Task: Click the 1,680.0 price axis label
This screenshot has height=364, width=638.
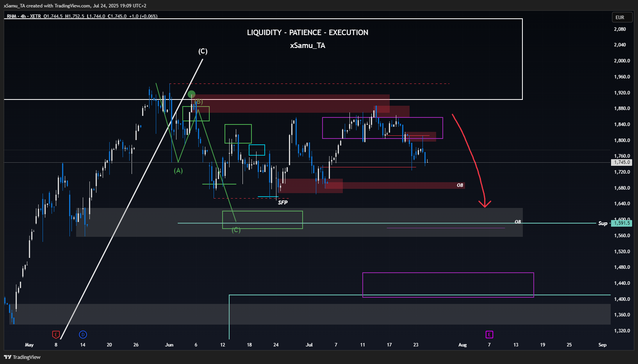Action: (622, 188)
